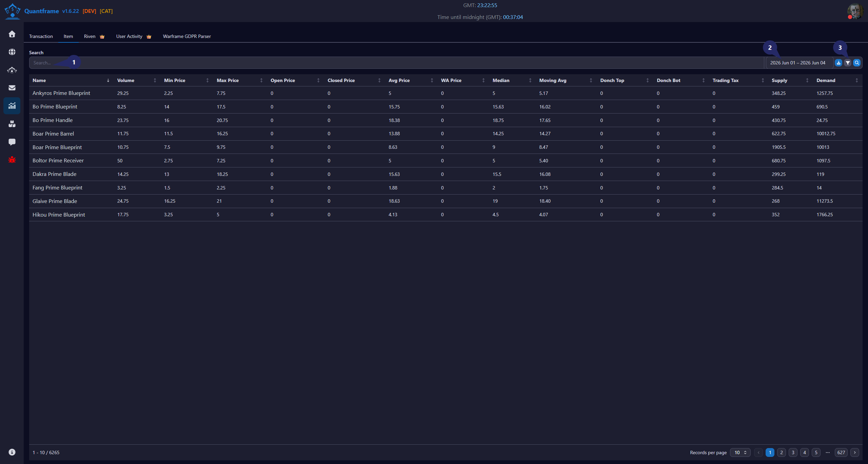Select the Bo Prime Blueprint row
868x464 pixels.
coord(446,107)
